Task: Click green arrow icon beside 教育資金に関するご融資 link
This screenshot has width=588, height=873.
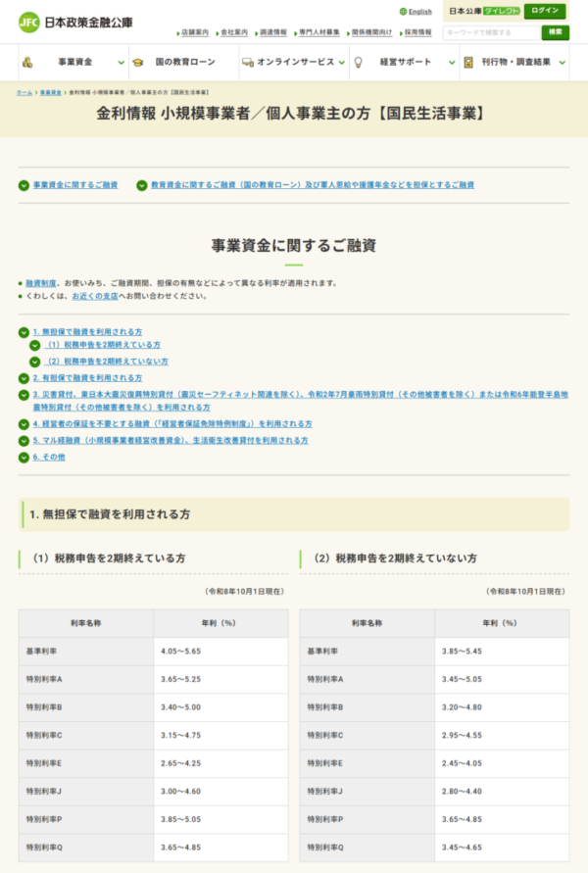Action: [x=142, y=185]
